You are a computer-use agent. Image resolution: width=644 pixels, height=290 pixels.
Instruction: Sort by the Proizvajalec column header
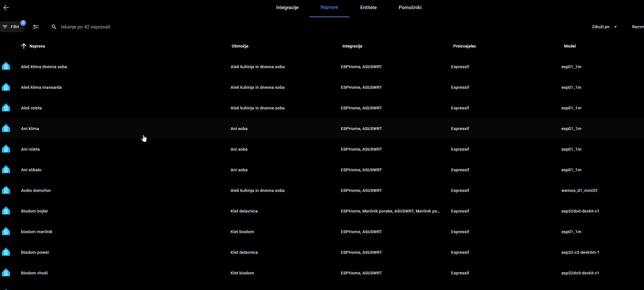pyautogui.click(x=464, y=46)
